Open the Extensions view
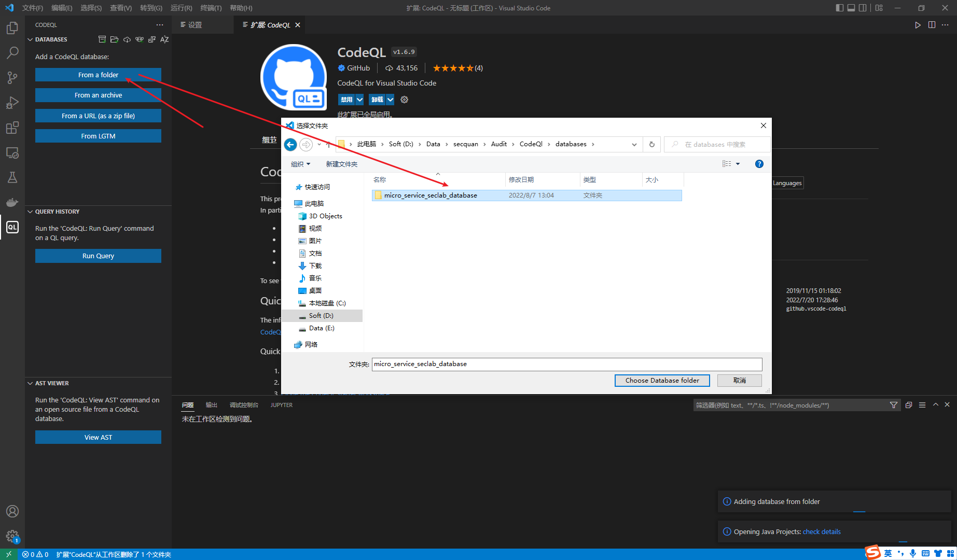957x560 pixels. click(x=12, y=128)
